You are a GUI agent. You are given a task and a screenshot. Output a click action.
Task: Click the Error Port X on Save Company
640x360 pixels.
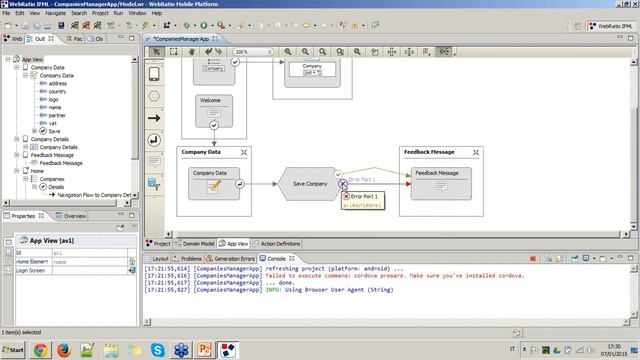tap(343, 184)
